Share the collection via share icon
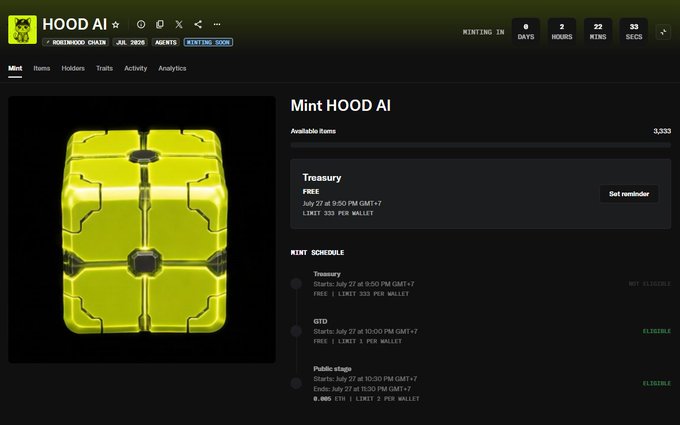 (x=198, y=24)
